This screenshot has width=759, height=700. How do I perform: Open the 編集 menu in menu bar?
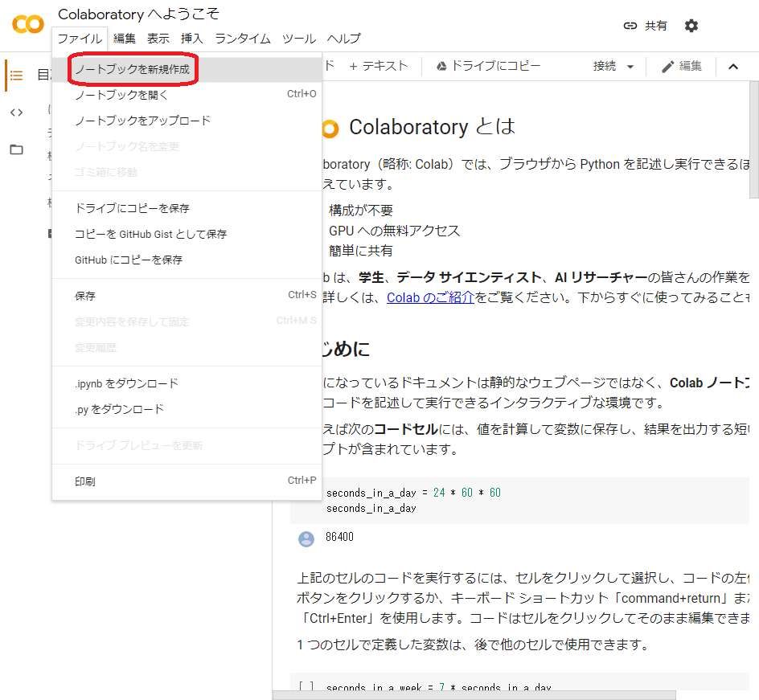(125, 39)
